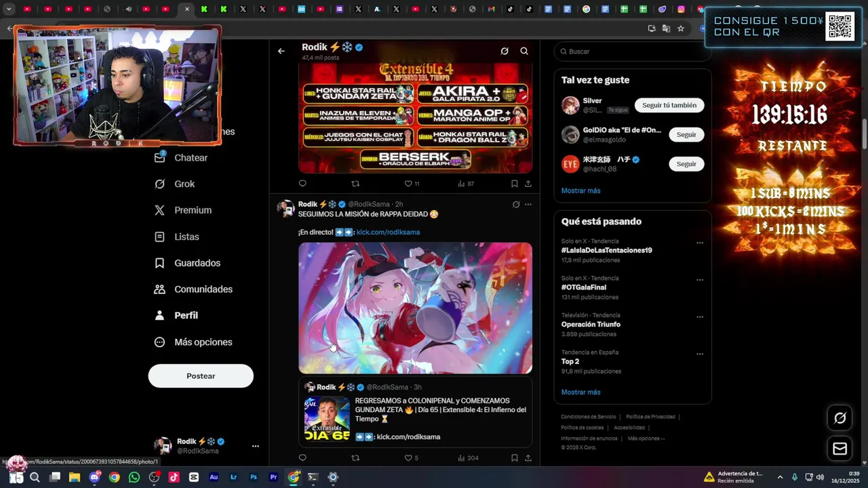The image size is (868, 488).
Task: Open Adobe Premiere Pro from the taskbar
Action: [x=273, y=477]
